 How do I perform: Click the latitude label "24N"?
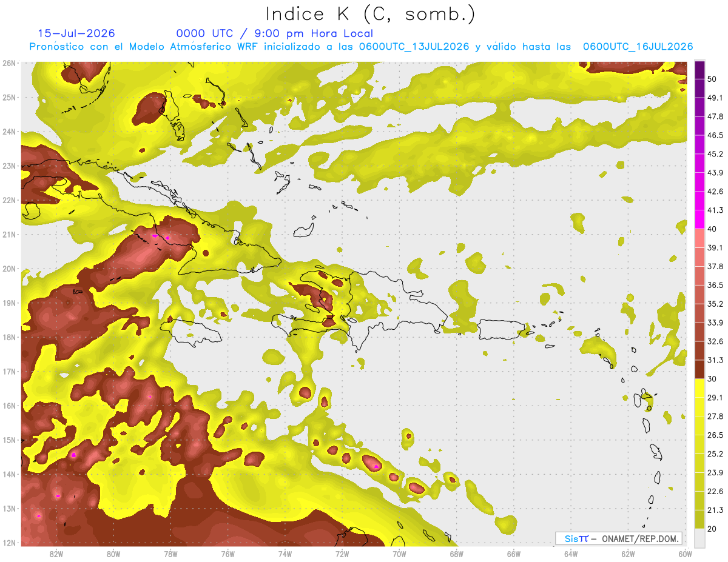point(9,132)
